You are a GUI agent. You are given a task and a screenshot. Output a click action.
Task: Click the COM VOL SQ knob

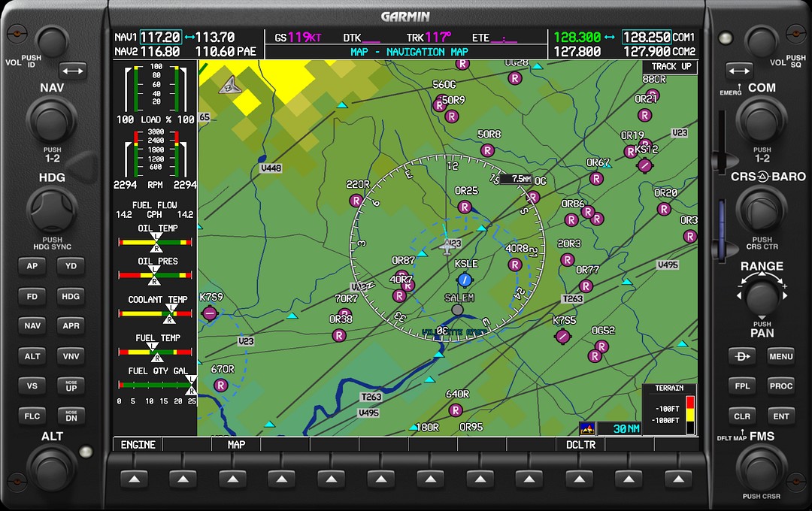[x=761, y=42]
